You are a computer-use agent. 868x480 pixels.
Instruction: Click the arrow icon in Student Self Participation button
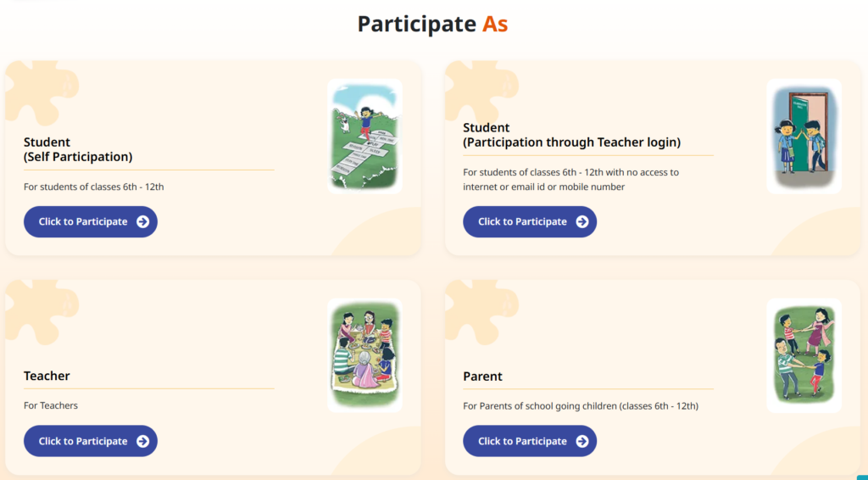tap(142, 222)
